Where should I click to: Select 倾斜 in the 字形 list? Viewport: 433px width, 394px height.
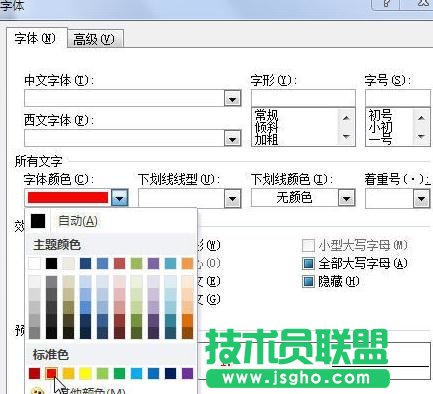[266, 127]
